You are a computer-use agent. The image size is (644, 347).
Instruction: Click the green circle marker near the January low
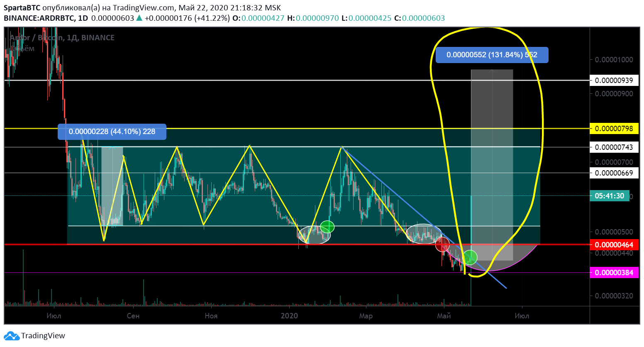click(x=327, y=227)
